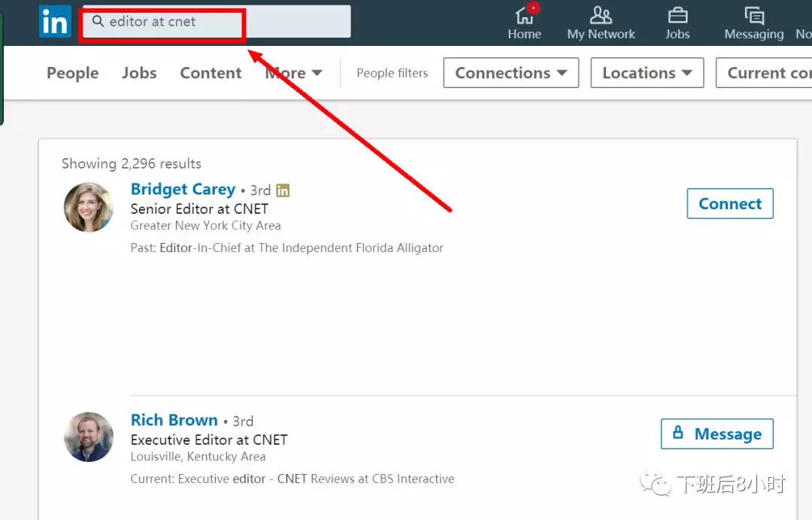Expand the More dropdown
Viewport: 812px width, 520px height.
[x=294, y=73]
